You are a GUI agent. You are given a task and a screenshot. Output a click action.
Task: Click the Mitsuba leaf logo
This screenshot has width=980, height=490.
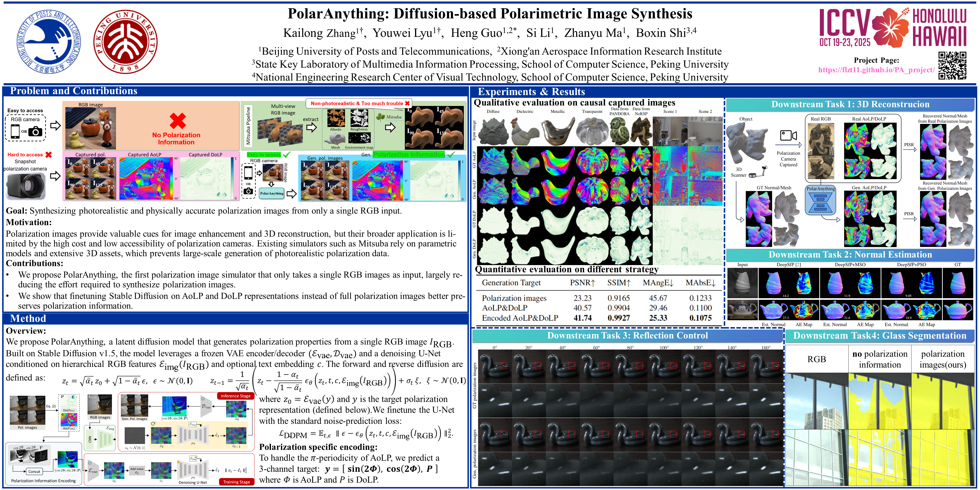tap(380, 117)
